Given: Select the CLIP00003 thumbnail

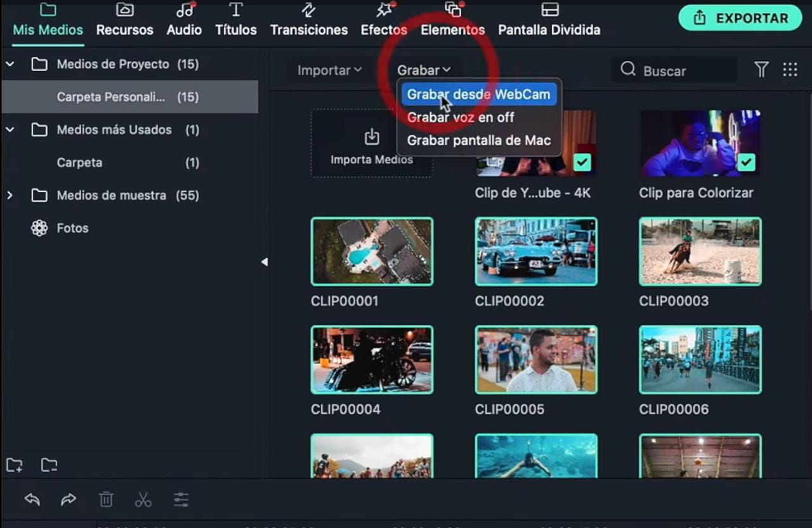Looking at the screenshot, I should point(700,251).
